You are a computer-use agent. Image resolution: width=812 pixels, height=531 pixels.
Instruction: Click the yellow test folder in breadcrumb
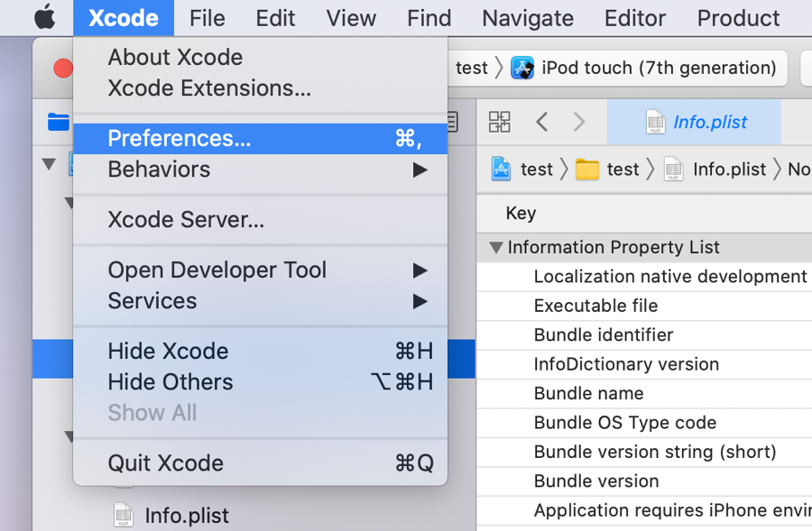[x=587, y=169]
